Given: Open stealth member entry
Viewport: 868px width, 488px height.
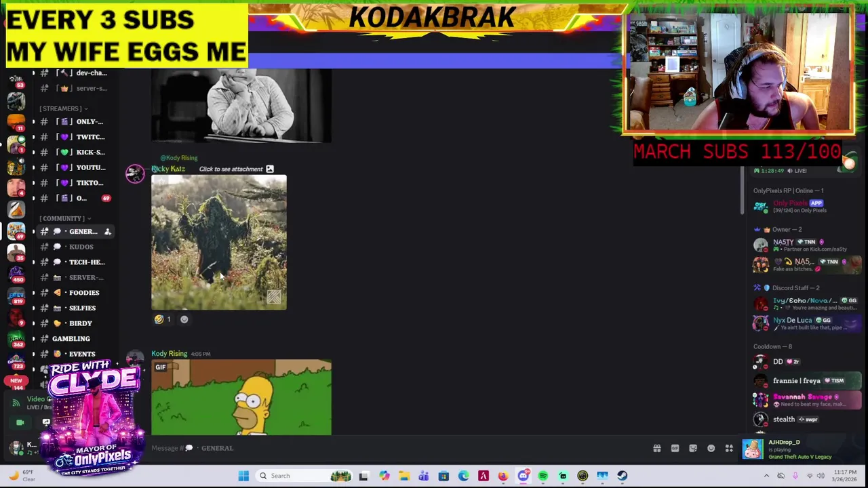Looking at the screenshot, I should [806, 420].
